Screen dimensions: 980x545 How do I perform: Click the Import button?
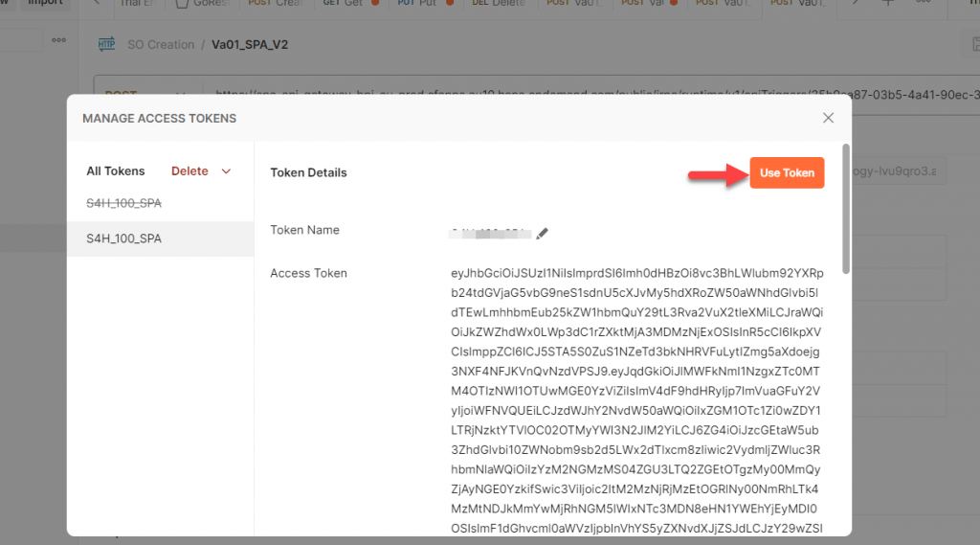click(x=45, y=3)
